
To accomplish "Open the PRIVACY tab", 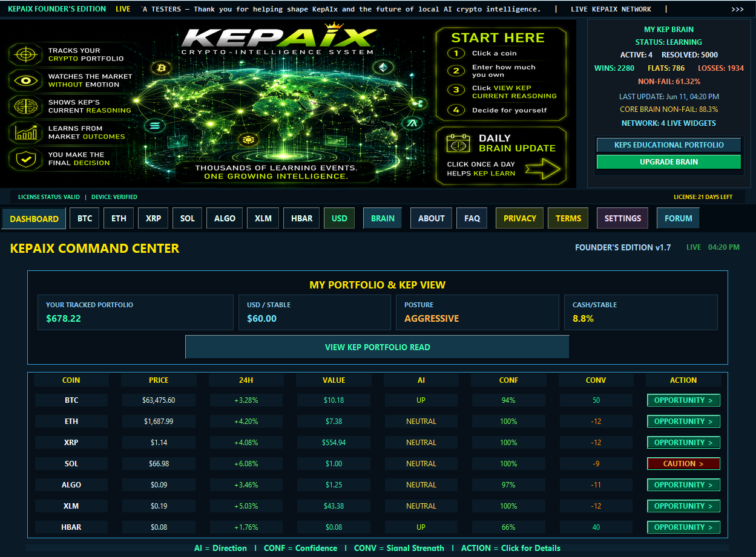I will (520, 218).
